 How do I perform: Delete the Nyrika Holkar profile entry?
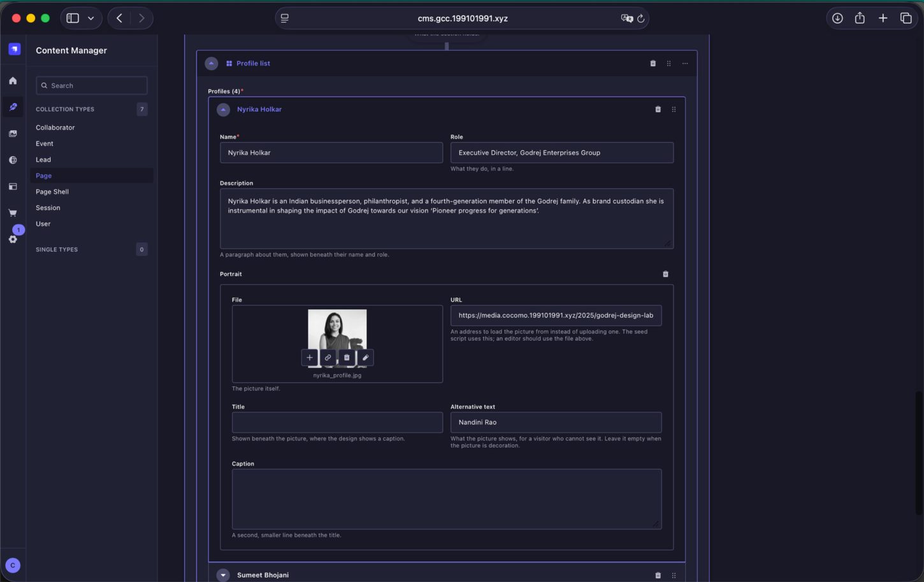(x=658, y=109)
